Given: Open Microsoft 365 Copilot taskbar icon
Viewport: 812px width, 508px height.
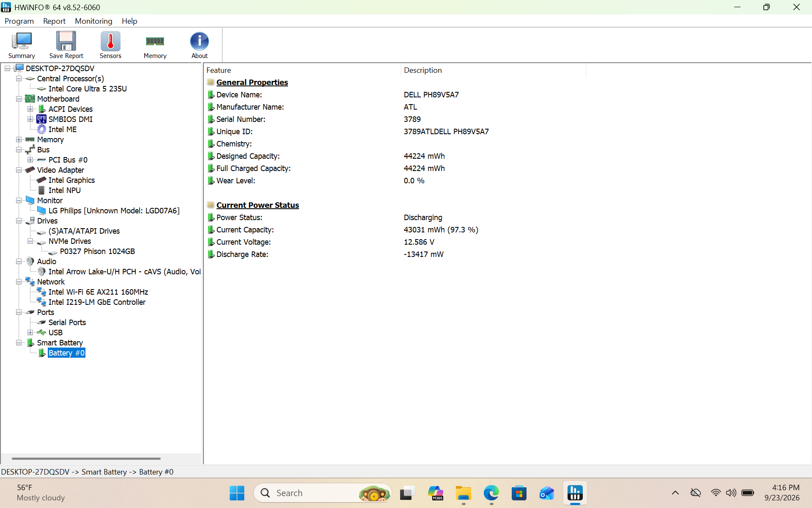Looking at the screenshot, I should coord(435,493).
